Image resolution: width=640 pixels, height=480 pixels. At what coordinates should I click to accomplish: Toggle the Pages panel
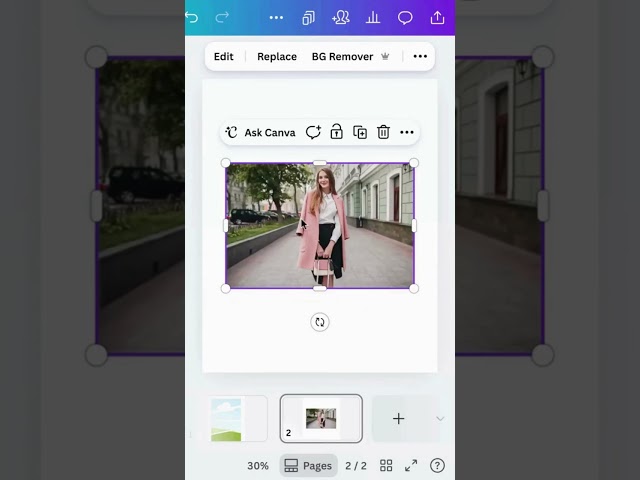(x=309, y=466)
